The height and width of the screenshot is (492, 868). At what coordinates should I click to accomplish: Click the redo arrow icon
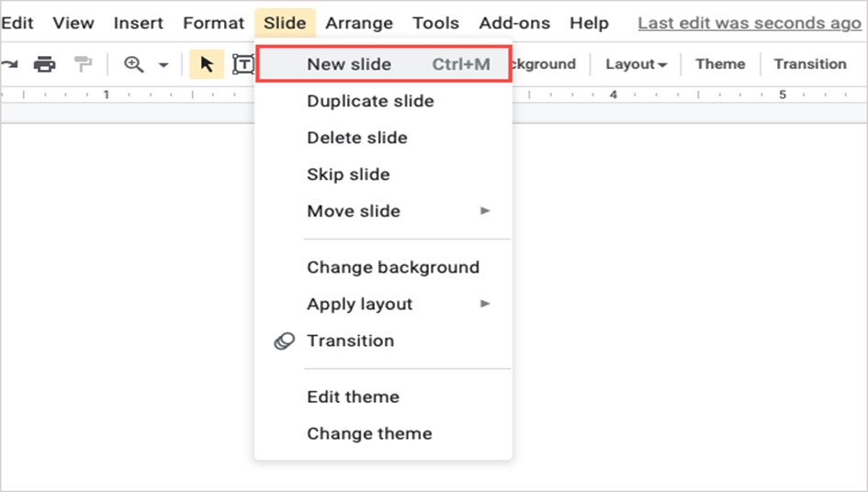(x=9, y=64)
